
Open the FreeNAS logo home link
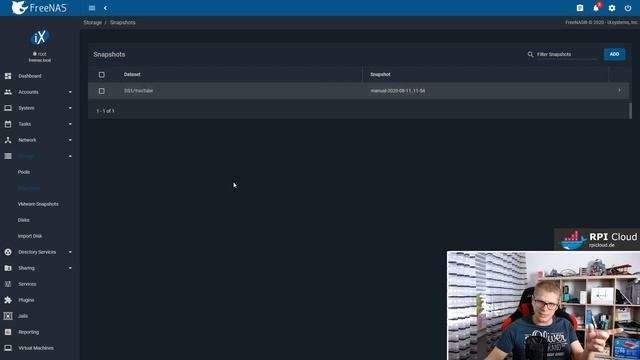(39, 8)
